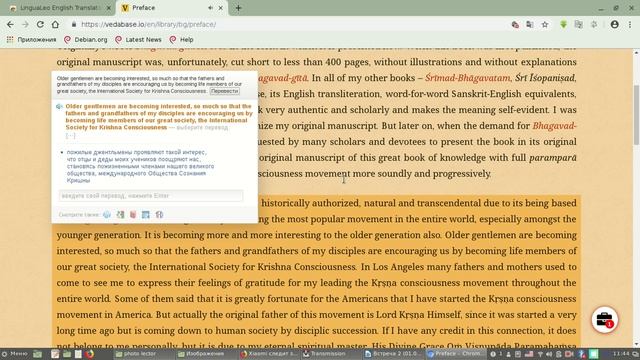Switch to the Встреча 2 taskbar window
The image size is (640, 360).
point(393,354)
